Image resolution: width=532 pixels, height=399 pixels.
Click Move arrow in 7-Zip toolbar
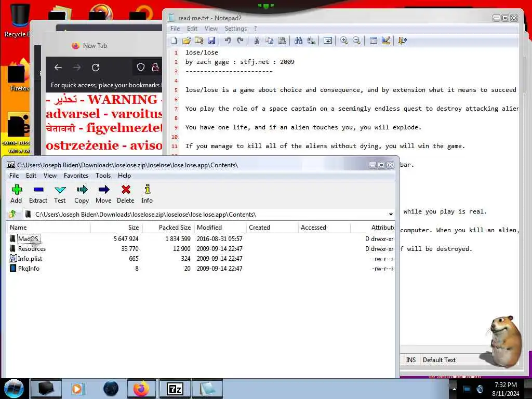point(103,194)
